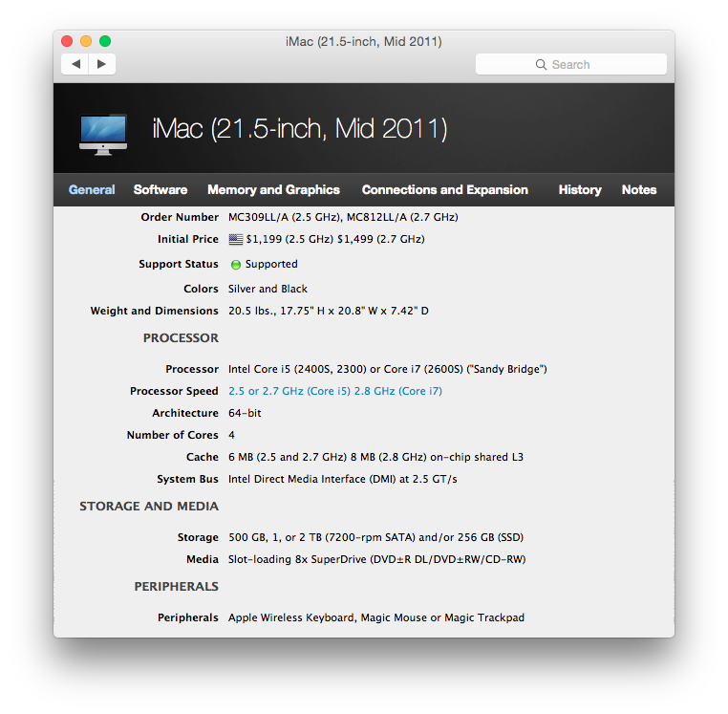Click the 64-bit architecture value
This screenshot has width=728, height=714.
point(245,413)
